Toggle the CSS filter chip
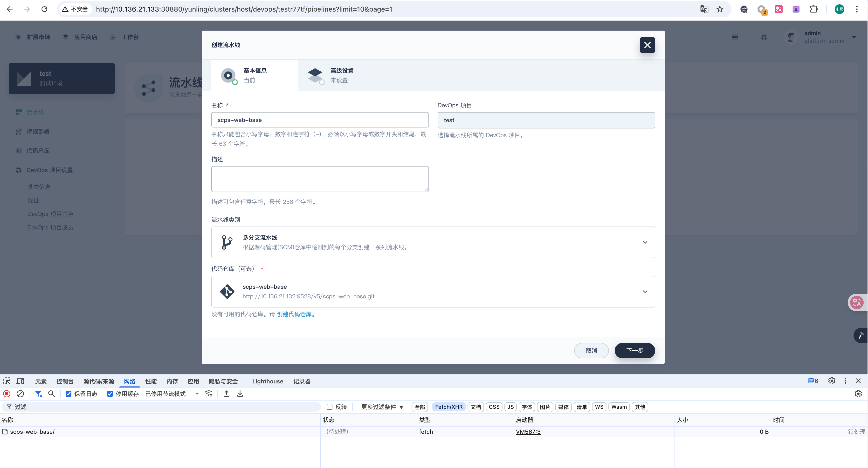This screenshot has height=468, width=868. (x=494, y=407)
